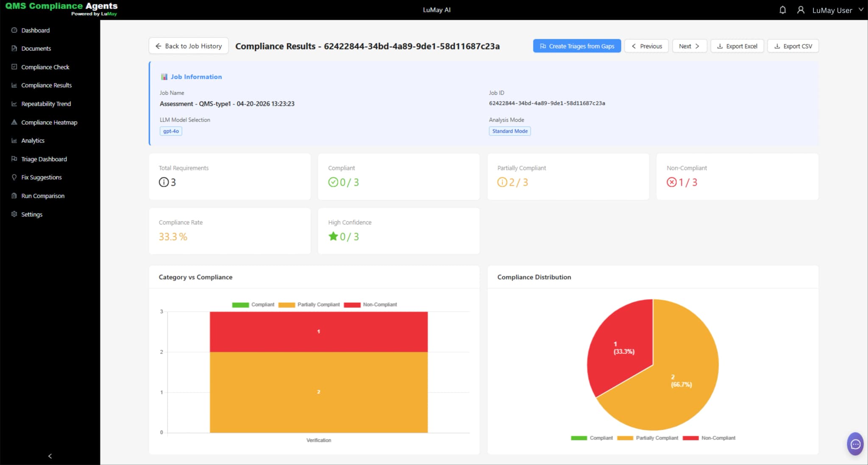Click the Verification axis label

coord(319,440)
